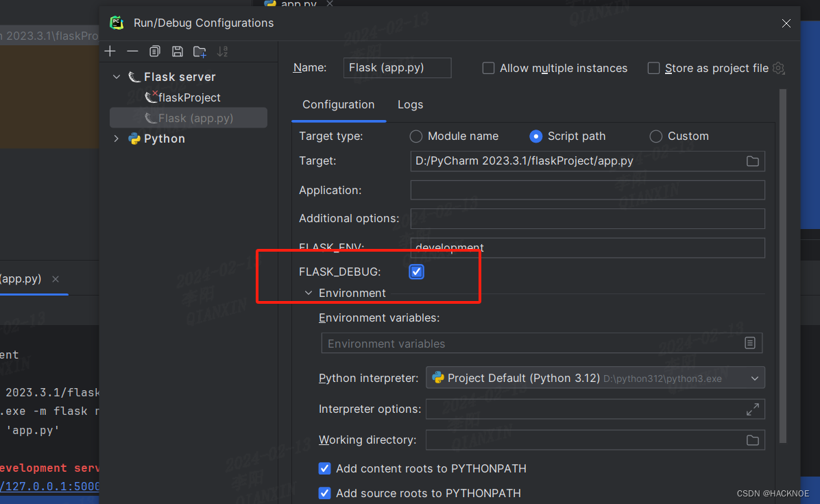Screen dimensions: 820x504
Task: Expand the Interpreter options field
Action: click(x=753, y=409)
